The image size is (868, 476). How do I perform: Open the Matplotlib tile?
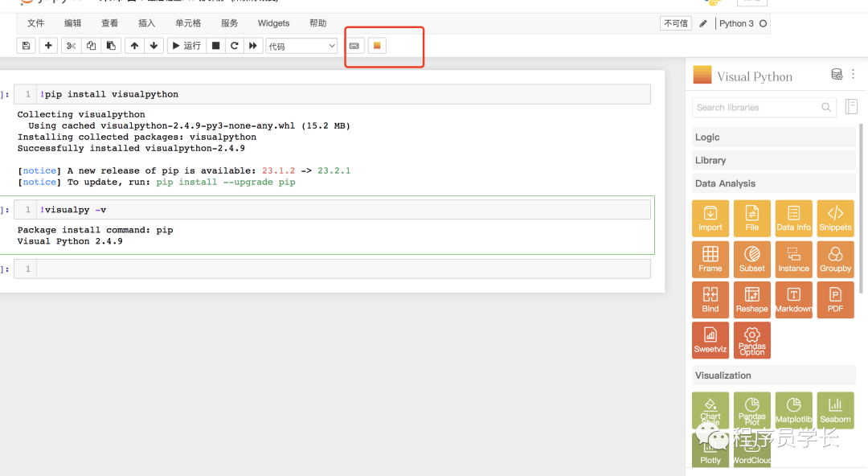pos(794,410)
